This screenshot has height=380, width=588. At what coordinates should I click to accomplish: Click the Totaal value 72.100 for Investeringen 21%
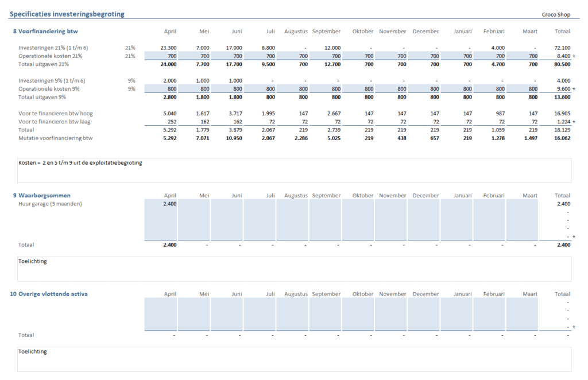(562, 48)
